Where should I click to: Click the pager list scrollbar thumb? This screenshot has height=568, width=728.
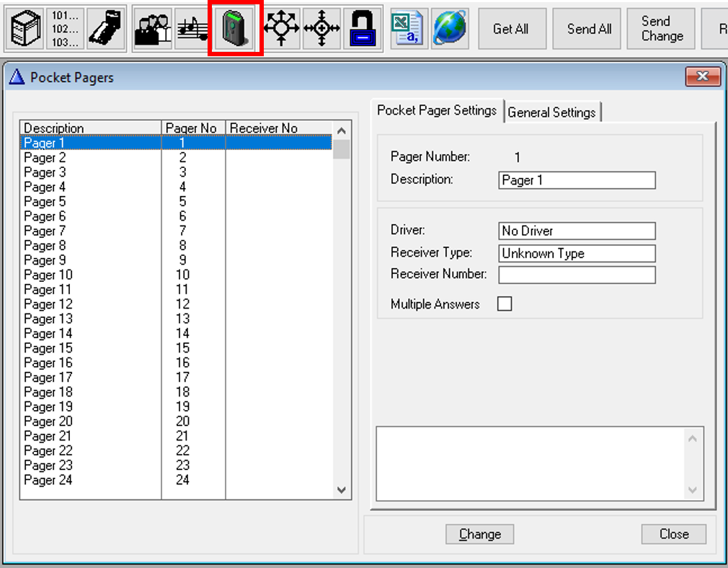342,149
